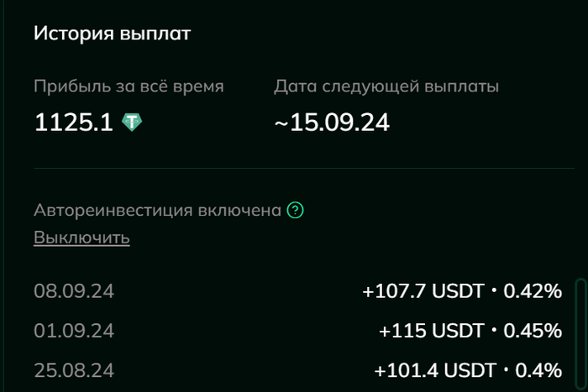Click the Автореинвестиция включена status text
The width and height of the screenshot is (588, 392).
pyautogui.click(x=157, y=210)
